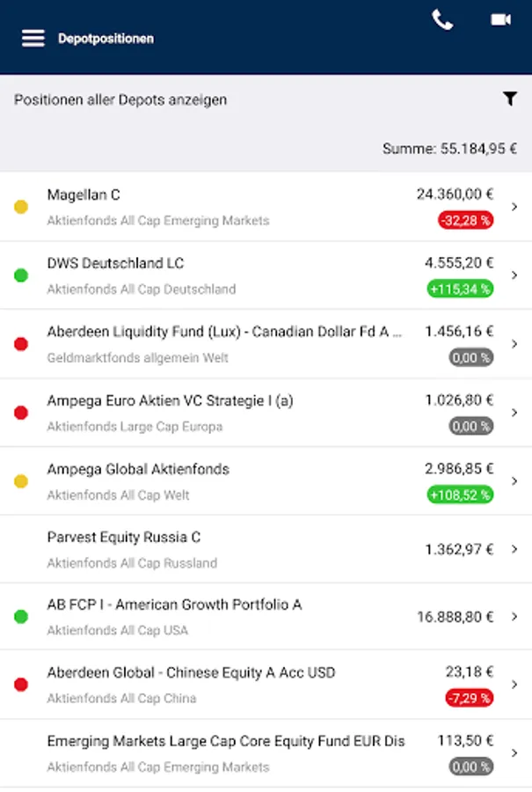Start a video call via camera icon

pos(500,20)
